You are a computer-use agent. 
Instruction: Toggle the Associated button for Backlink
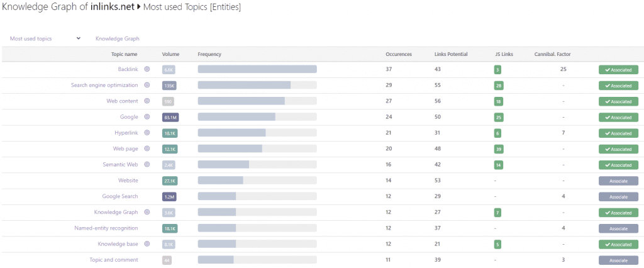tap(618, 70)
